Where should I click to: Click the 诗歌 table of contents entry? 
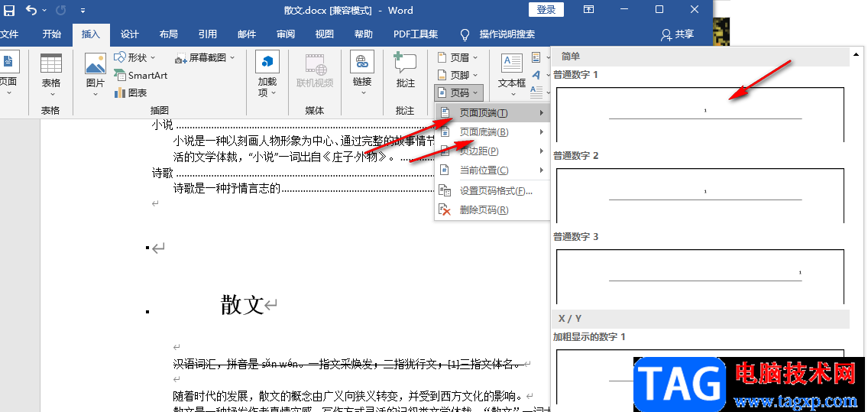point(162,174)
